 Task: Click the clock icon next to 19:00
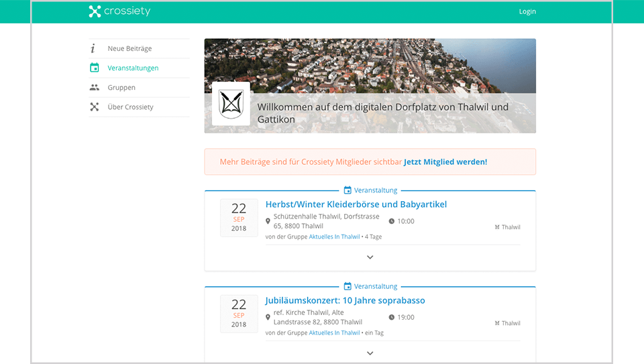pos(391,317)
